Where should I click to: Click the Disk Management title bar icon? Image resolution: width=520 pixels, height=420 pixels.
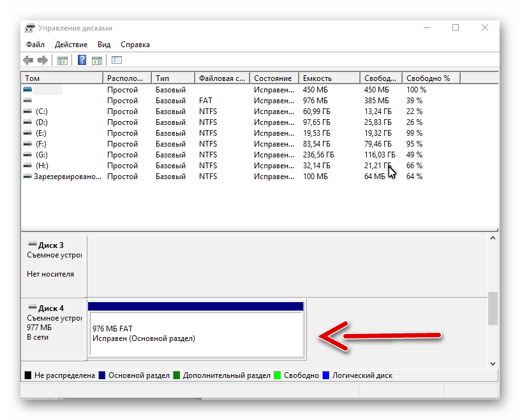coord(29,28)
